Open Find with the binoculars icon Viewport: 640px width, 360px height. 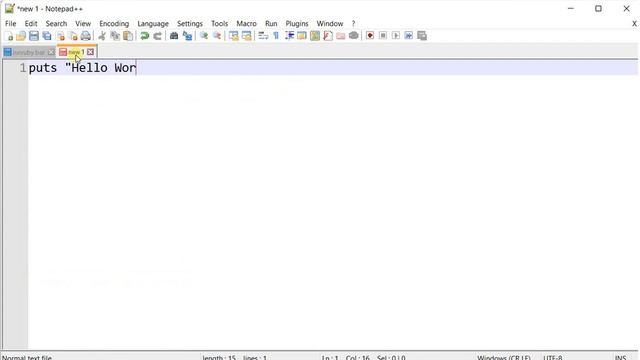(x=174, y=36)
